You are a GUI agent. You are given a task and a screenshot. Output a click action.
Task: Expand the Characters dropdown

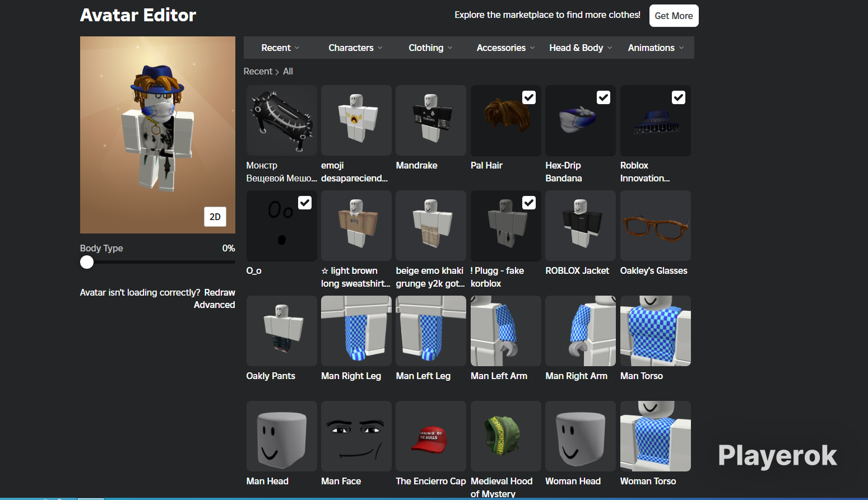[355, 48]
